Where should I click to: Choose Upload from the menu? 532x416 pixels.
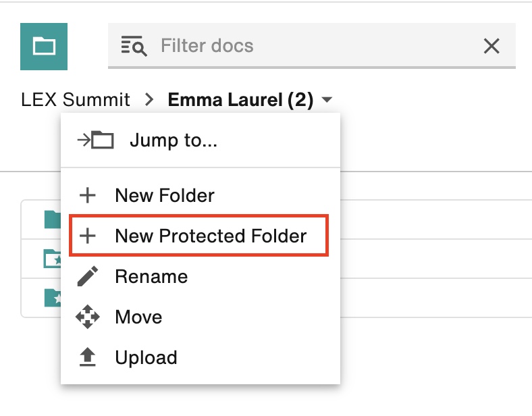click(201, 358)
